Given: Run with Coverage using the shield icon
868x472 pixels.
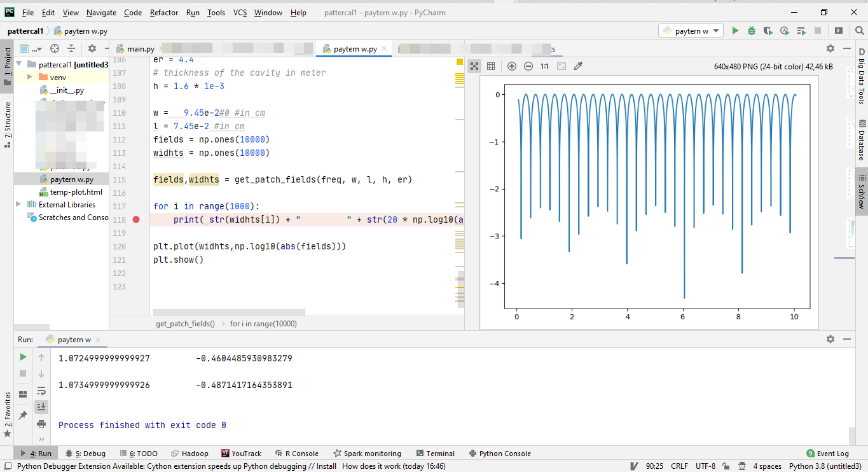Looking at the screenshot, I should pyautogui.click(x=768, y=31).
